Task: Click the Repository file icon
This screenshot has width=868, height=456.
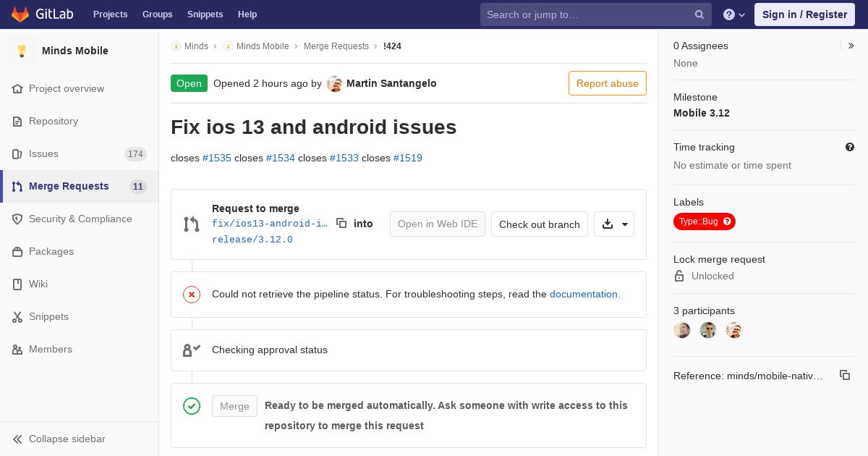Action: click(x=17, y=122)
